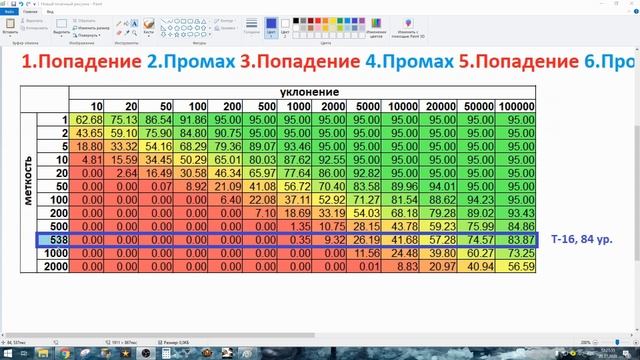
Task: Click the Brushes icon
Action: coord(149,24)
